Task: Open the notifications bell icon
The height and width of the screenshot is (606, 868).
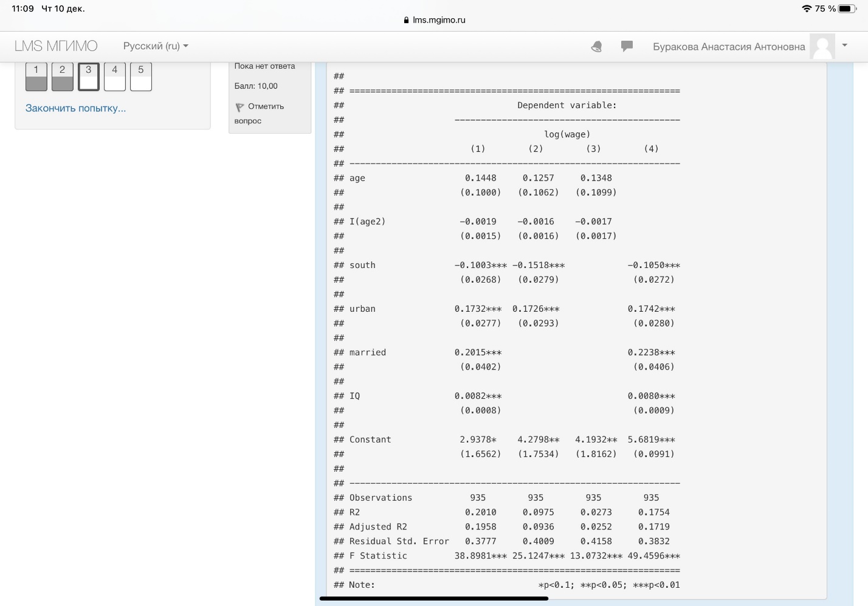Action: tap(596, 47)
